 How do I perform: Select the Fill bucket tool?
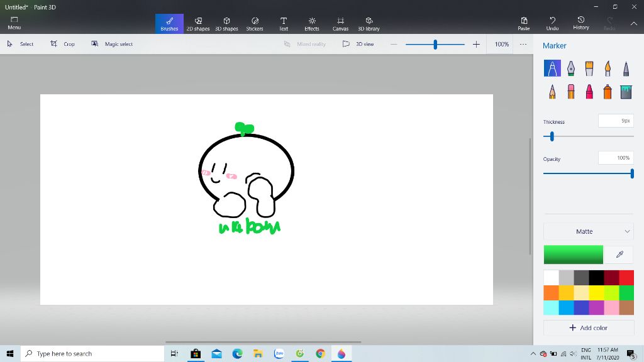click(x=626, y=92)
